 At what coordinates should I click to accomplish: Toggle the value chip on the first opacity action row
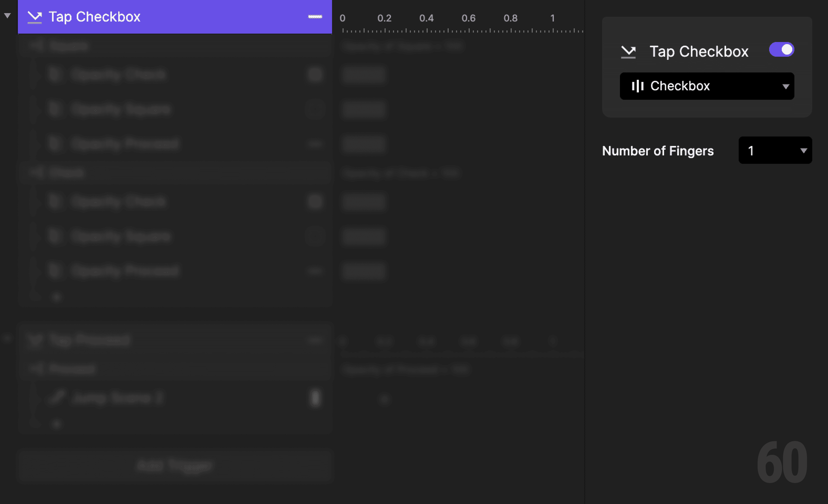point(314,75)
